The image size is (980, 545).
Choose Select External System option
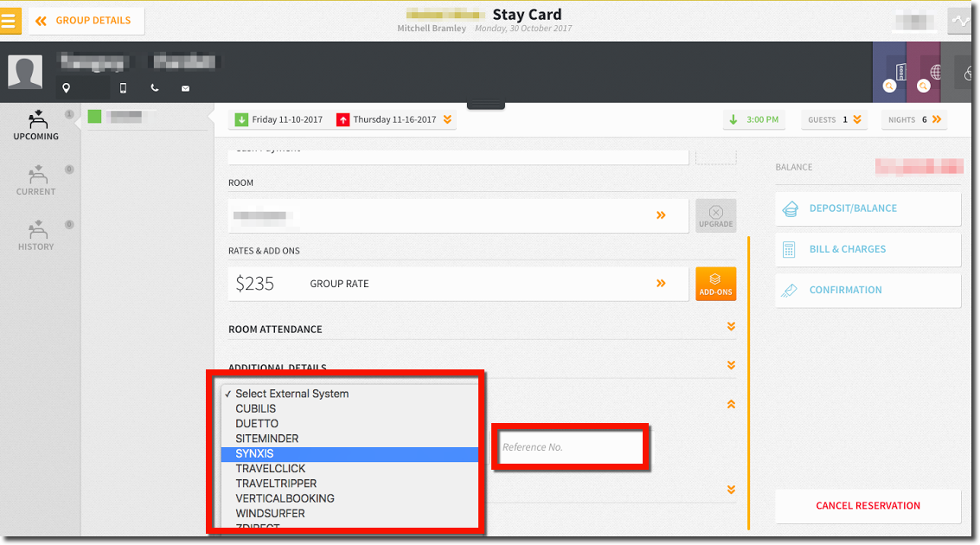(x=349, y=394)
